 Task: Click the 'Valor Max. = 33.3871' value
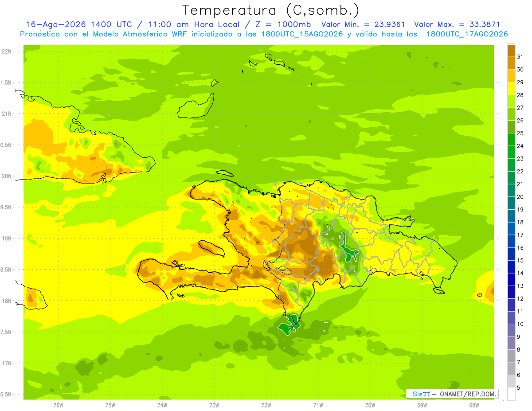click(x=457, y=24)
